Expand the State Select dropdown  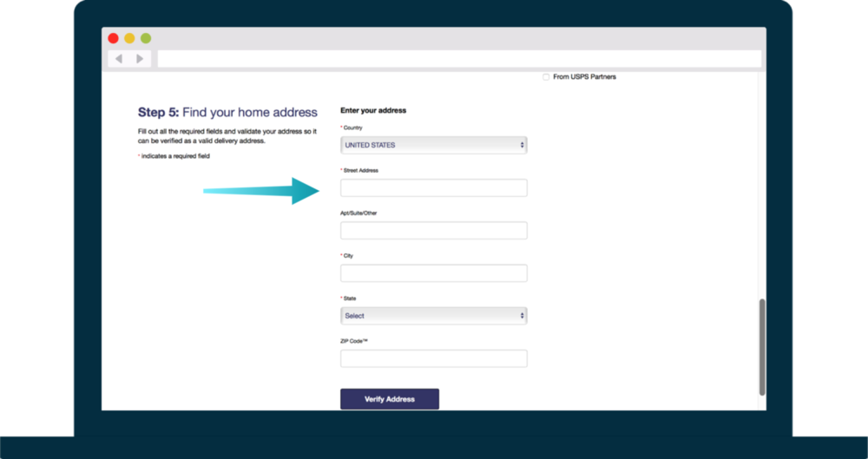pyautogui.click(x=433, y=316)
